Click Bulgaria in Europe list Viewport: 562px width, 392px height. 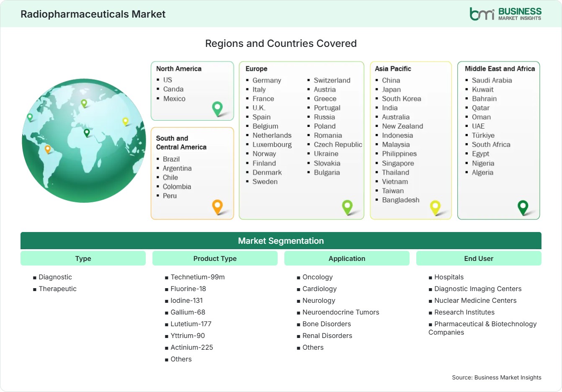pyautogui.click(x=327, y=173)
